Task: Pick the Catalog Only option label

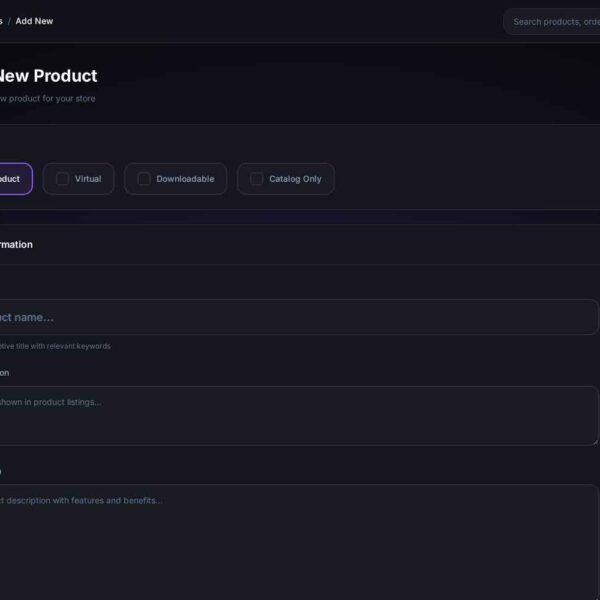Action: (x=295, y=179)
